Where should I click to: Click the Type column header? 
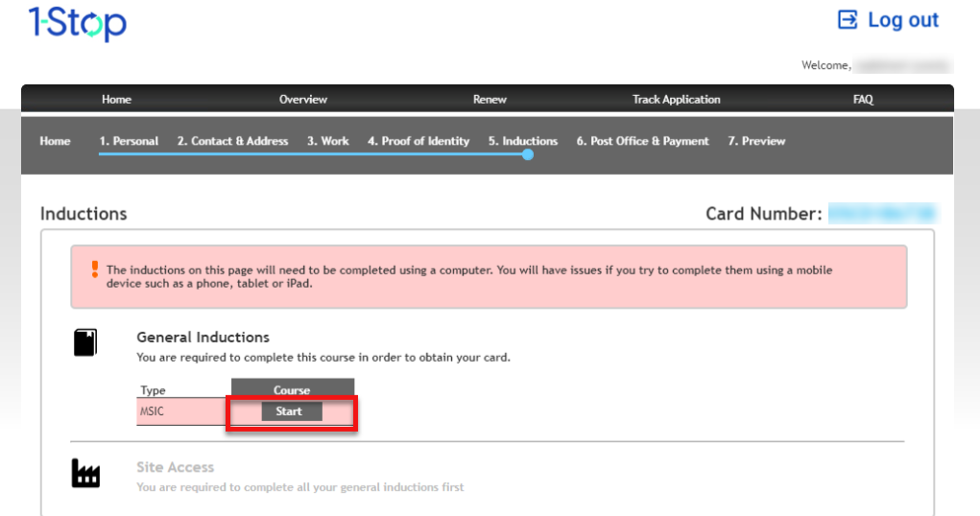pos(154,389)
